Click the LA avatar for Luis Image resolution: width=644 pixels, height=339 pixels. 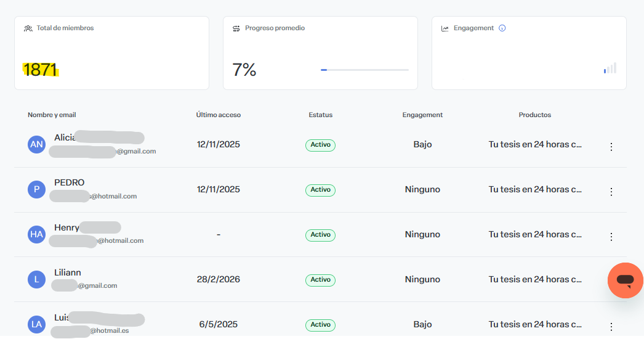(x=36, y=324)
